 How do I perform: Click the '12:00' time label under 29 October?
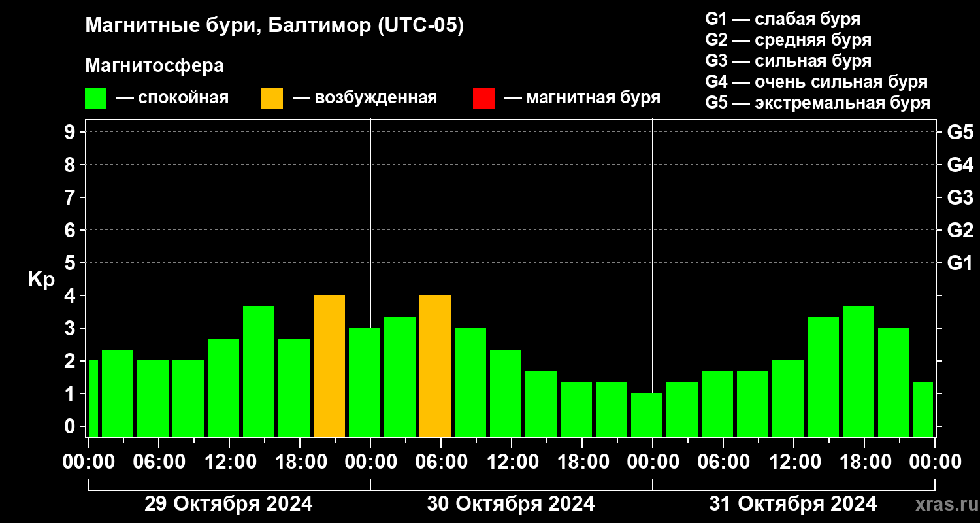click(230, 462)
